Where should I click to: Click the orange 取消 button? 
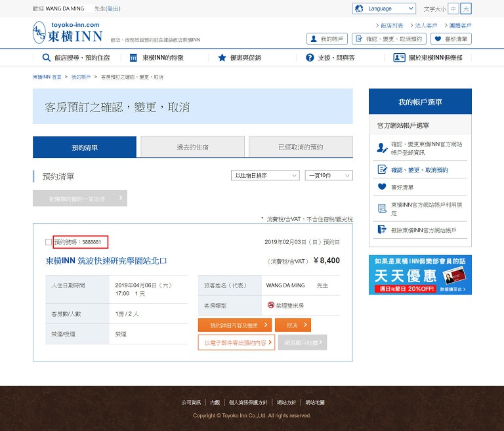(293, 325)
